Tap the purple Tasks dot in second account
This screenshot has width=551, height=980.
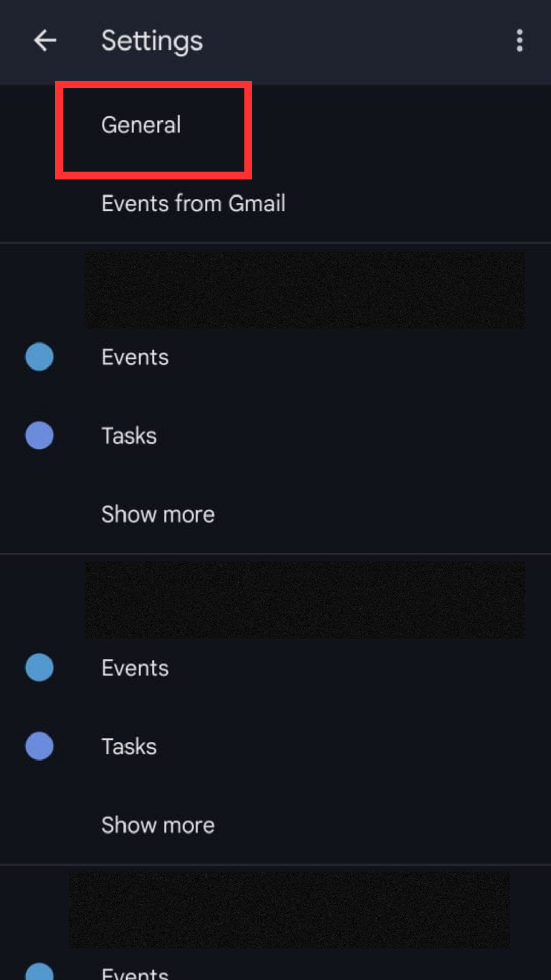pyautogui.click(x=39, y=746)
